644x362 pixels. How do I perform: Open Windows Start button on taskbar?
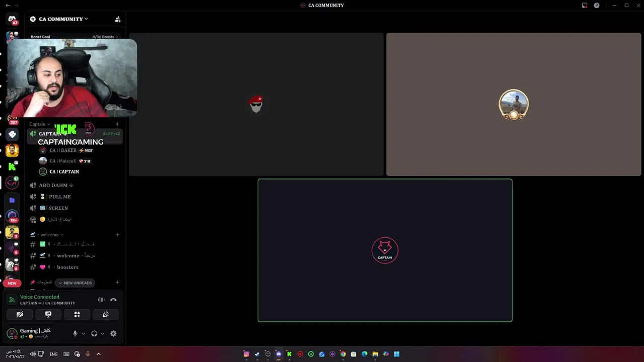point(396,354)
